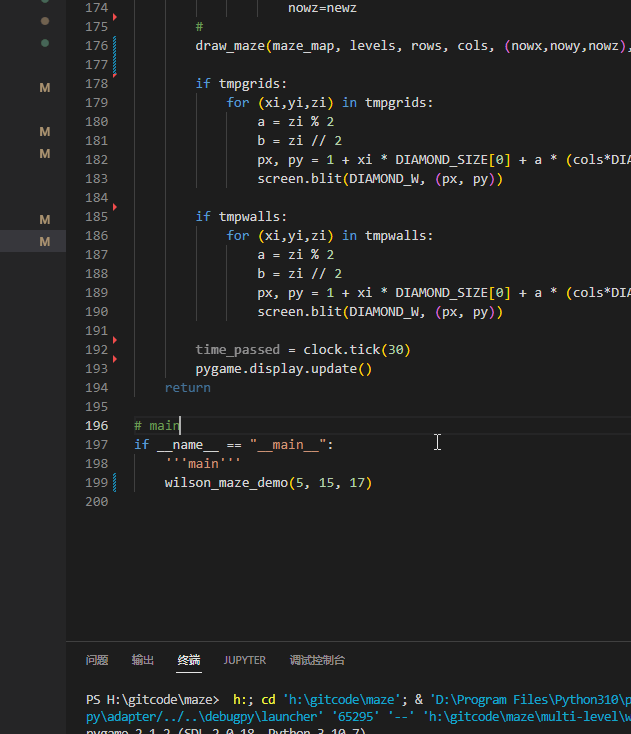Place cursor on 'if tmpwalls:' statement
631x734 pixels.
pos(241,216)
